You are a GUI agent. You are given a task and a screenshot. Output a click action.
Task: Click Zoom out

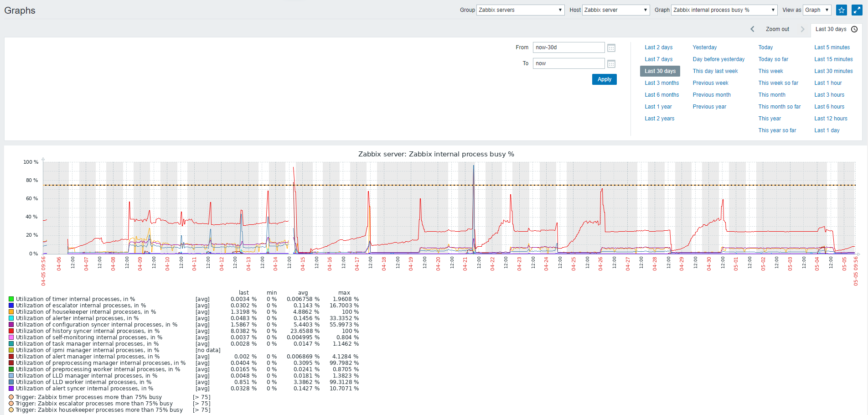777,29
